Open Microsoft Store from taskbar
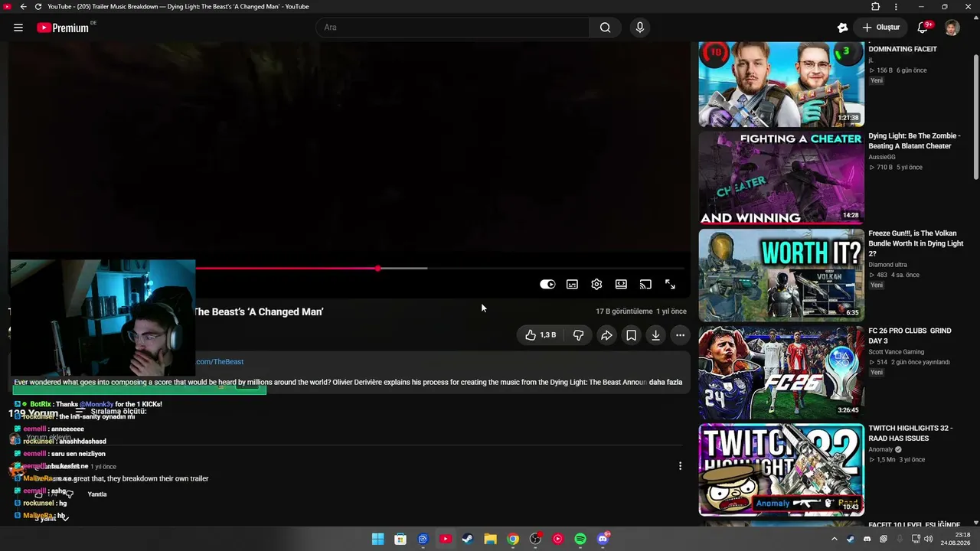Image resolution: width=980 pixels, height=551 pixels. pyautogui.click(x=400, y=540)
